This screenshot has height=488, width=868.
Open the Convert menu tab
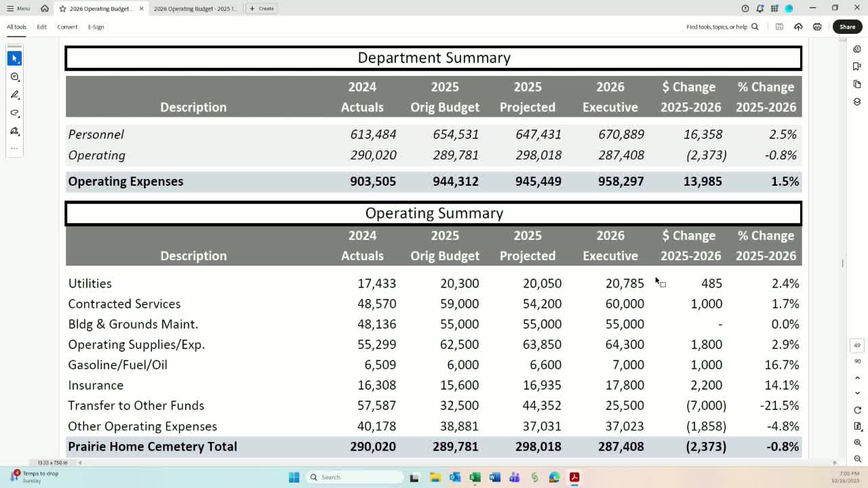tap(67, 27)
